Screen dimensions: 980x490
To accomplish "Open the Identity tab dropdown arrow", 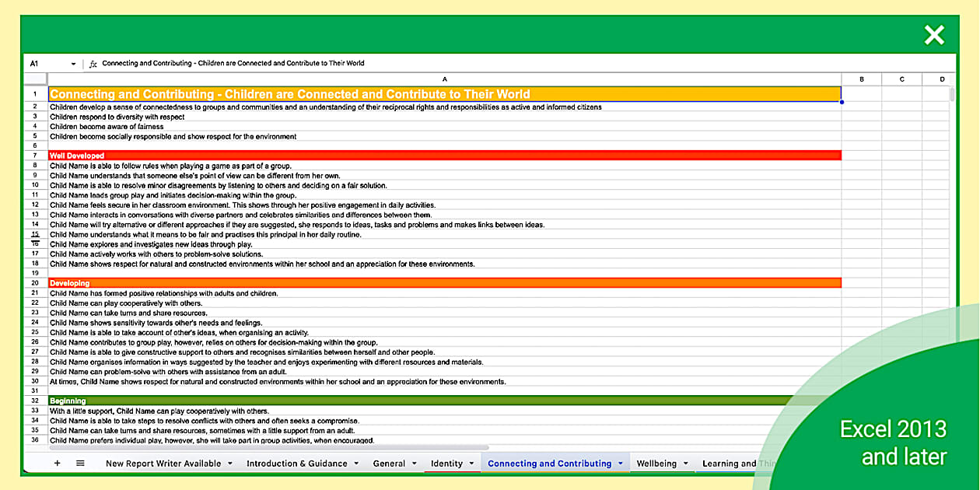I will pos(472,464).
